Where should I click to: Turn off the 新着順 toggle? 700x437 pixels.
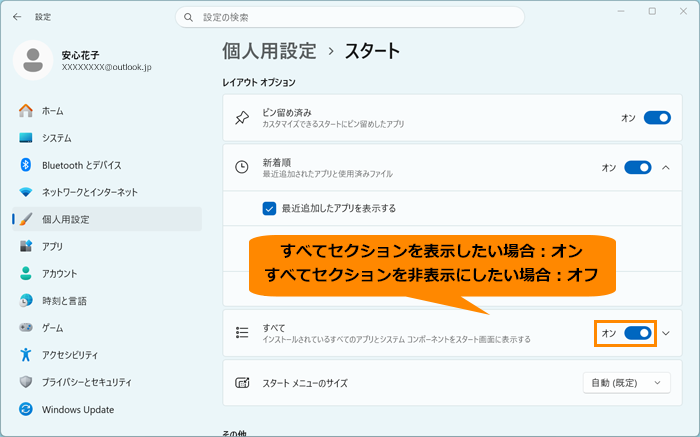[638, 167]
